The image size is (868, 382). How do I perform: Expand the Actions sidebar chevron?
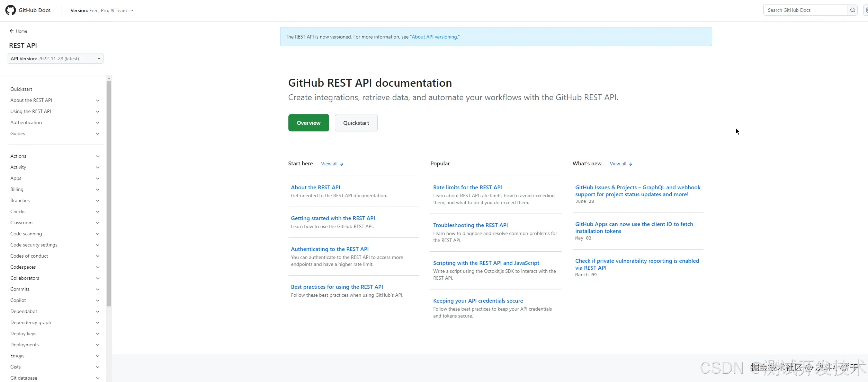tap(98, 156)
